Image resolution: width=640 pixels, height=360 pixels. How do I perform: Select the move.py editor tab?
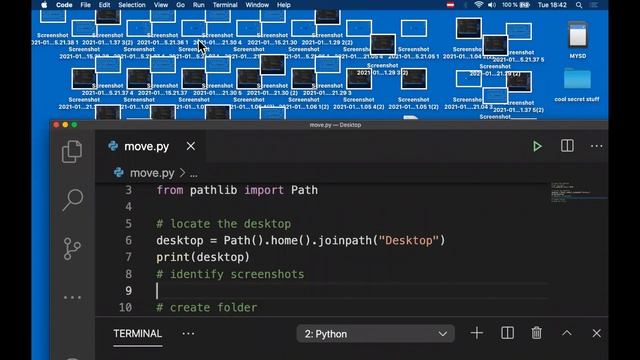(x=150, y=146)
